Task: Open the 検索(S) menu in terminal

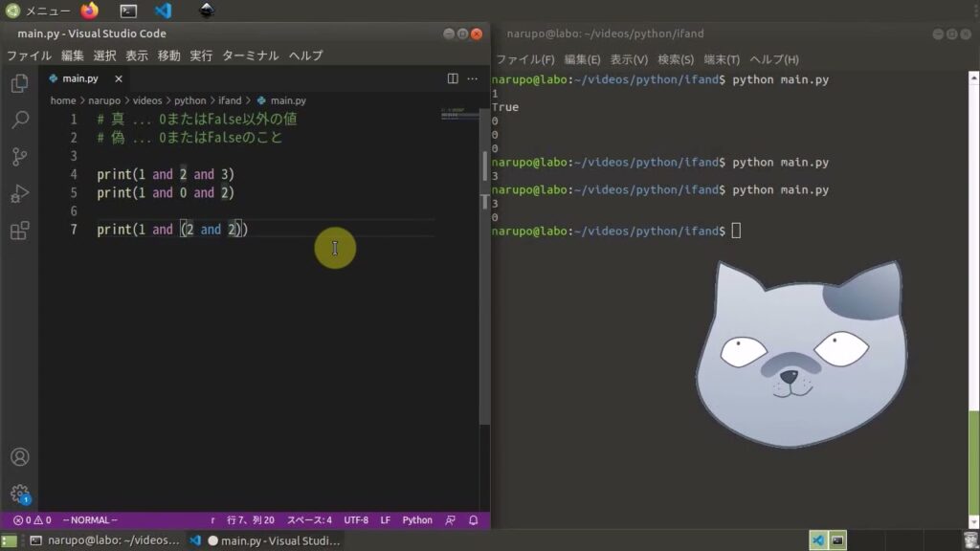Action: pyautogui.click(x=676, y=59)
